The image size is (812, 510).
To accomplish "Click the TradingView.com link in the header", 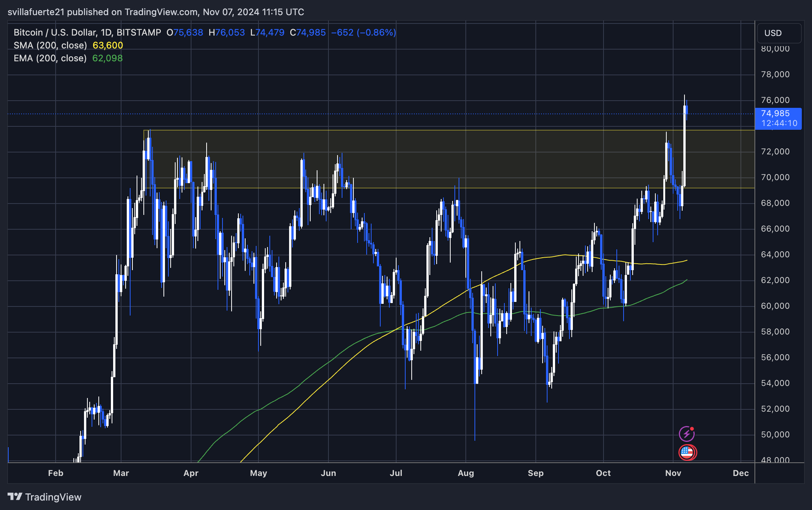I will tap(157, 12).
